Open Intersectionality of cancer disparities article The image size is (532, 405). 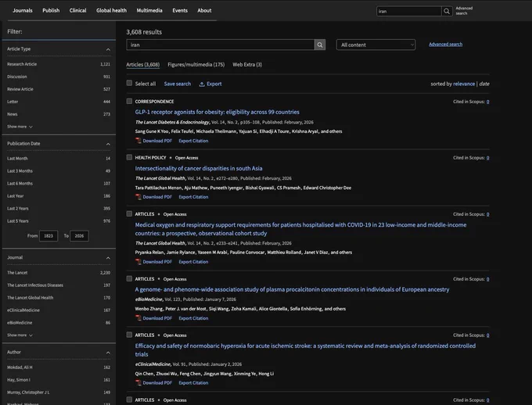pos(199,168)
